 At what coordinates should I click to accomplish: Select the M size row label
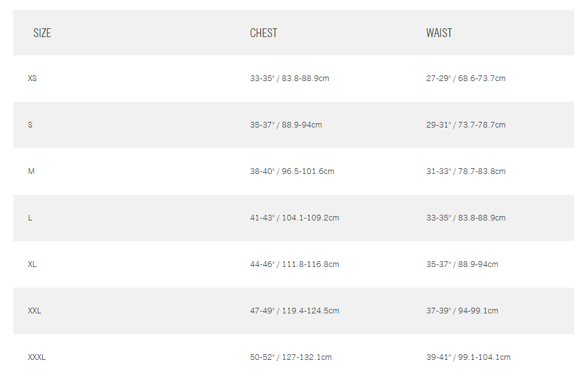tap(31, 171)
